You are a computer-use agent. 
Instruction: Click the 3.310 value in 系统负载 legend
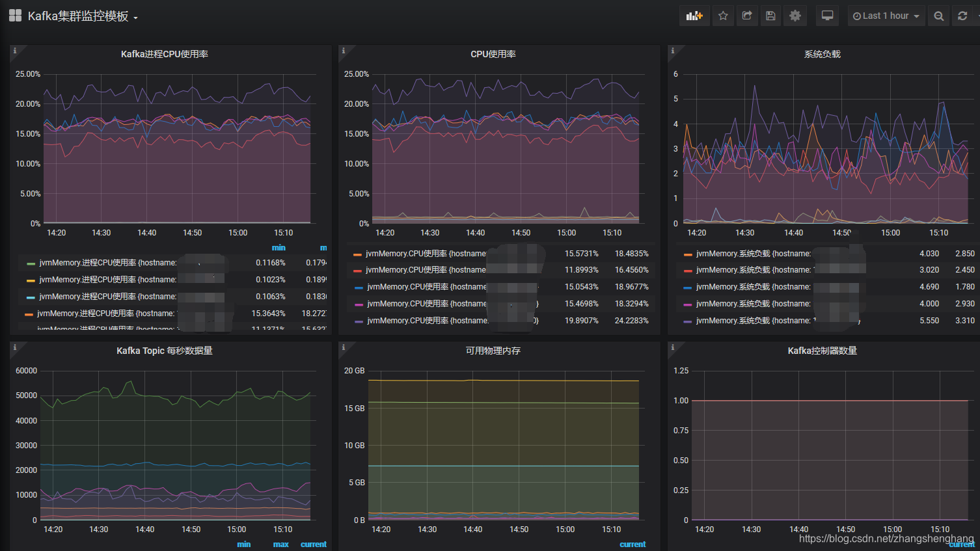point(965,321)
